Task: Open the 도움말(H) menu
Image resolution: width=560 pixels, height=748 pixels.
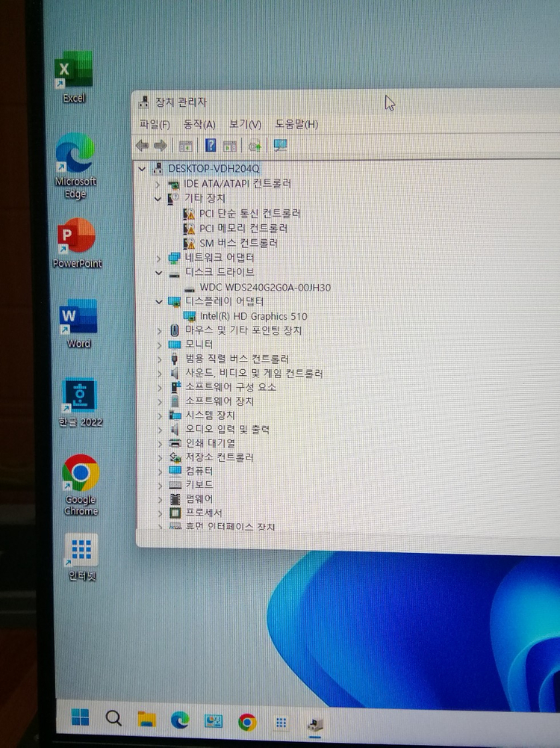Action: 296,125
